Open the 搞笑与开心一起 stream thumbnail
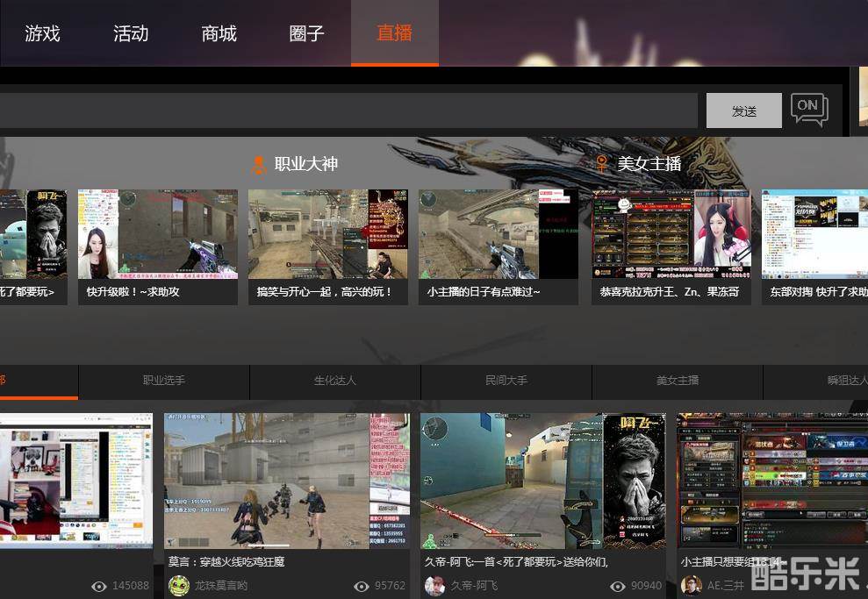This screenshot has width=868, height=599. coord(327,234)
